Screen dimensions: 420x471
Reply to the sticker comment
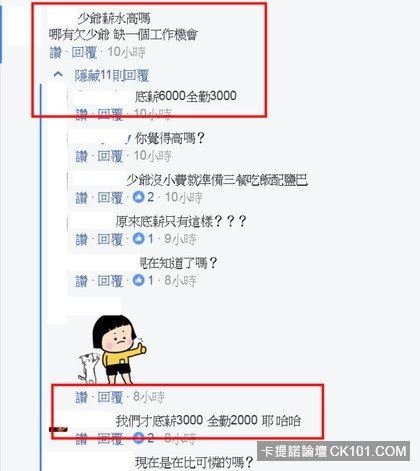tap(110, 397)
